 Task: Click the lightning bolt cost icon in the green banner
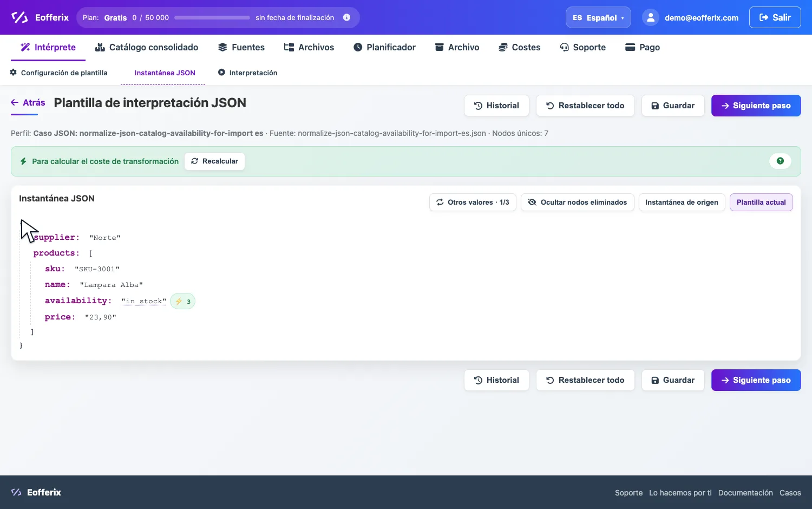click(x=23, y=161)
